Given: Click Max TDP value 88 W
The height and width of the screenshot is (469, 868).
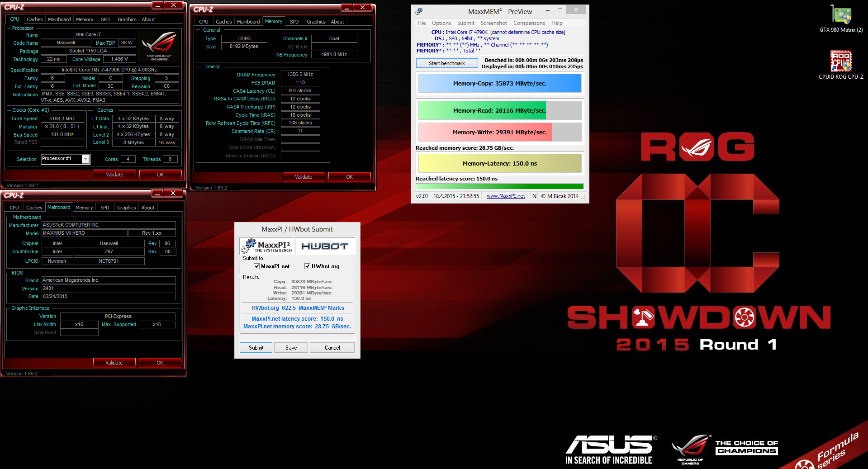Looking at the screenshot, I should [127, 43].
